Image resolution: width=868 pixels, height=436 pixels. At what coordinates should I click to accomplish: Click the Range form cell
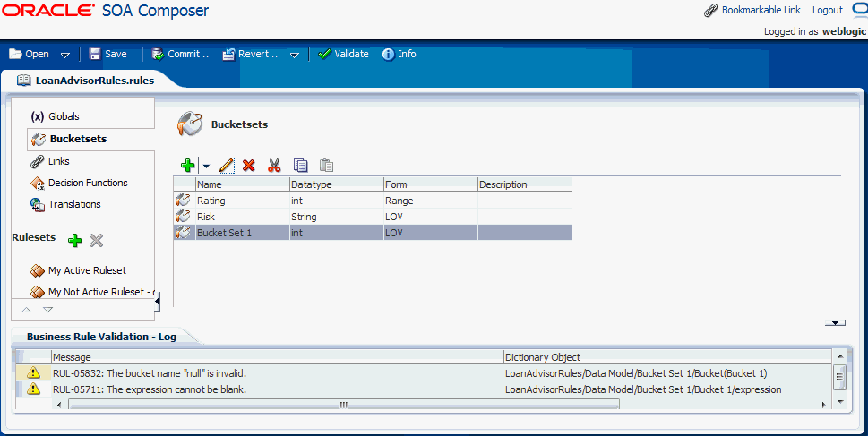coord(431,201)
